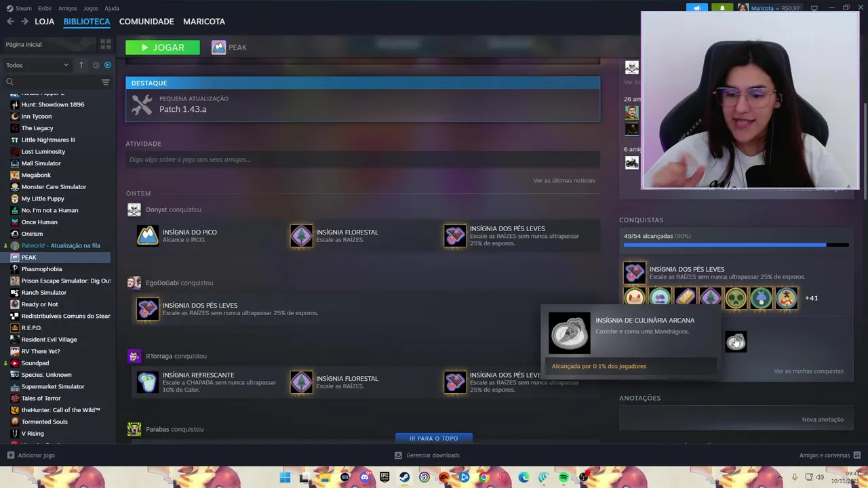Show the +41 more achievements

point(811,298)
